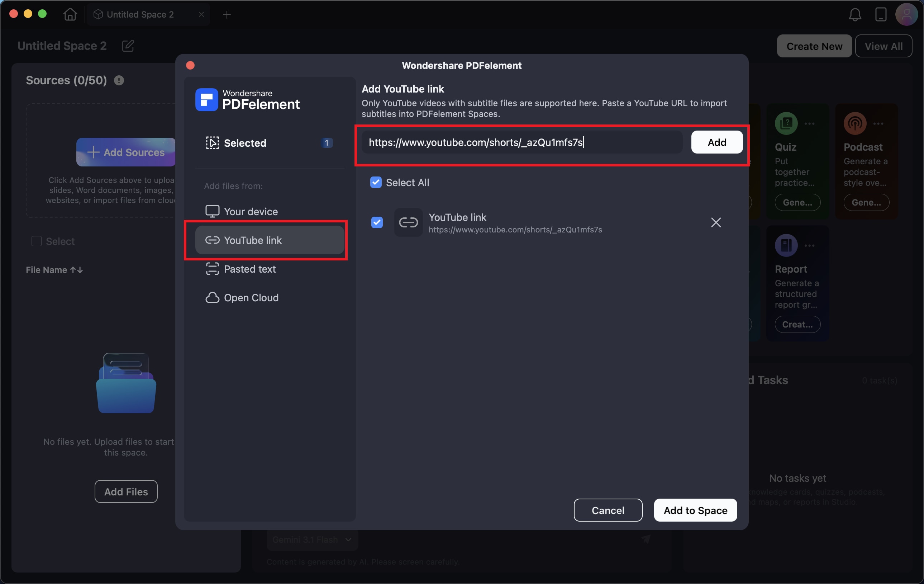Open the Report card icon

click(786, 245)
